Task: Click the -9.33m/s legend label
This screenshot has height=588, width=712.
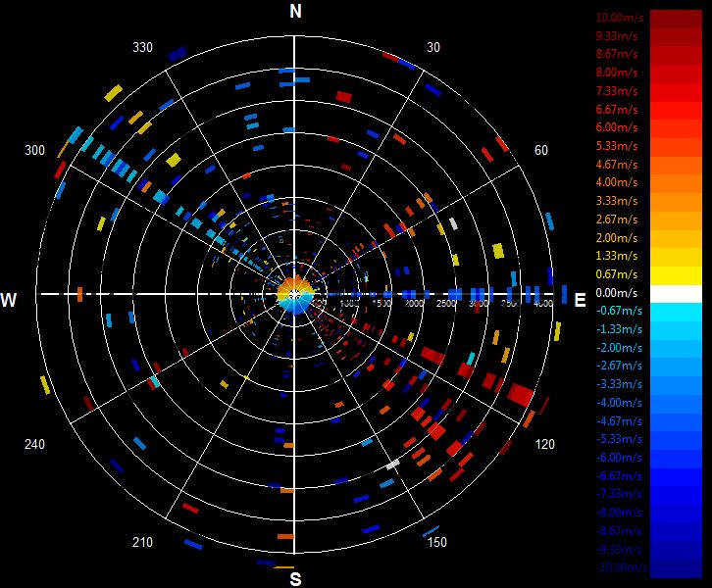Action: tap(619, 550)
